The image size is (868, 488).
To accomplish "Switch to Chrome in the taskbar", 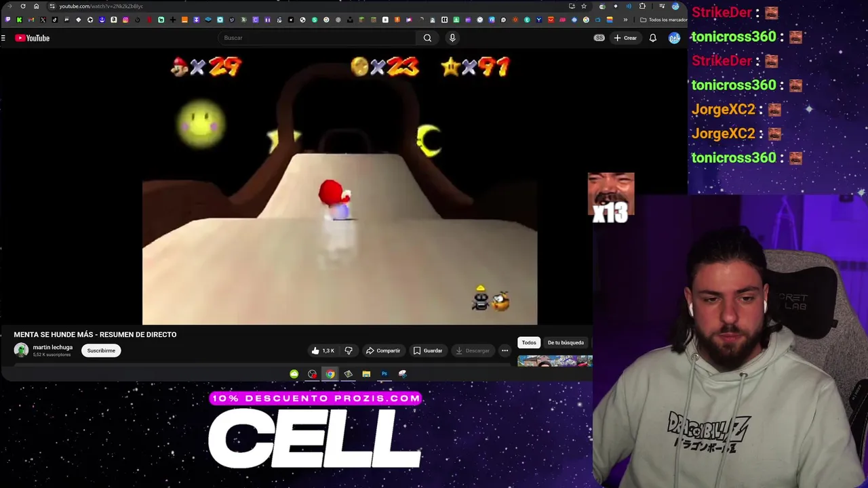I will [x=330, y=373].
